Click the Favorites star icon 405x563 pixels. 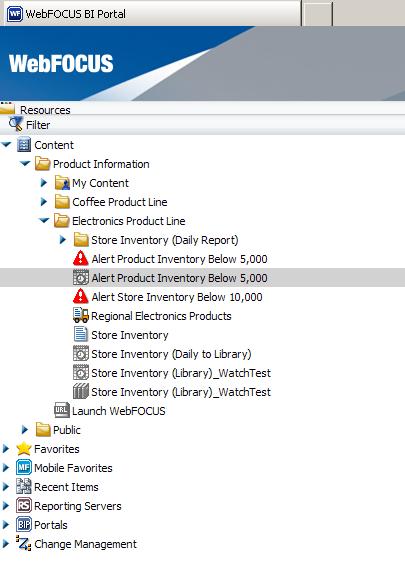pos(24,448)
